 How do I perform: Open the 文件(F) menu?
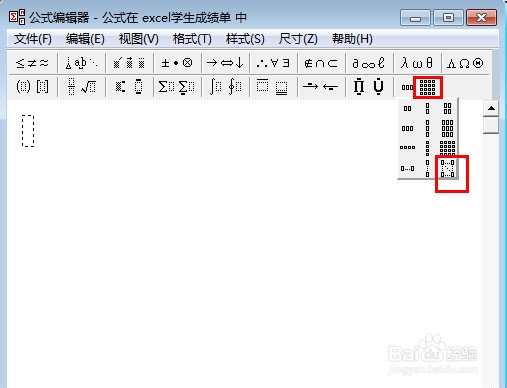[33, 39]
